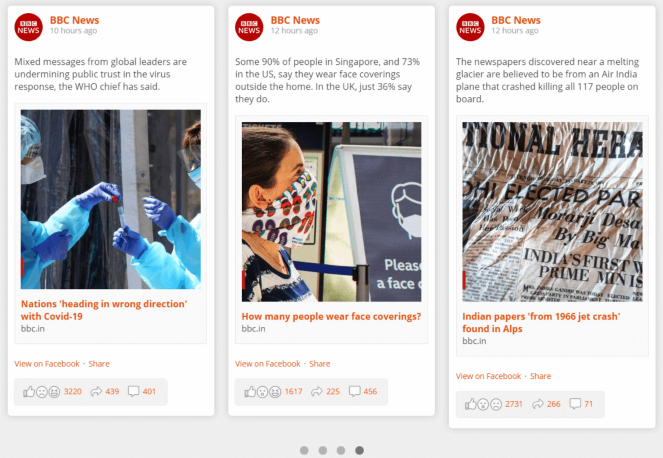
Task: View the Indian papers post on Facebook
Action: 488,376
